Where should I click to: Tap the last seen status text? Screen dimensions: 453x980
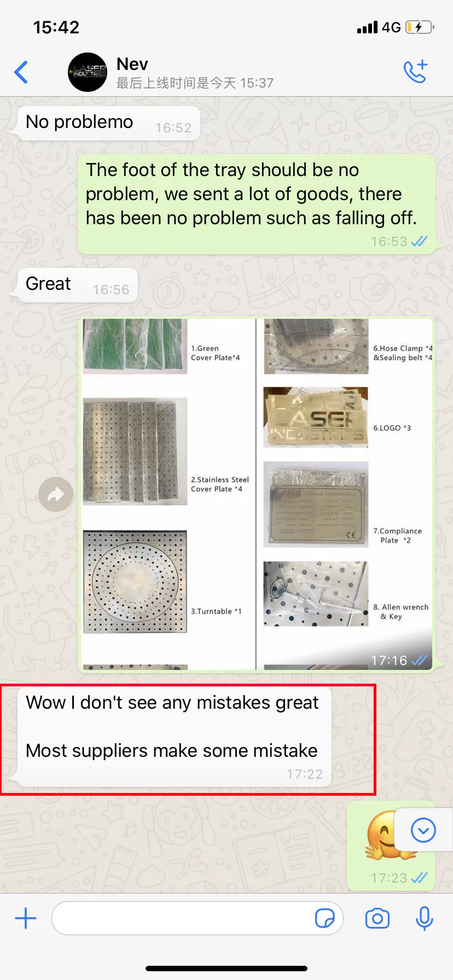195,83
